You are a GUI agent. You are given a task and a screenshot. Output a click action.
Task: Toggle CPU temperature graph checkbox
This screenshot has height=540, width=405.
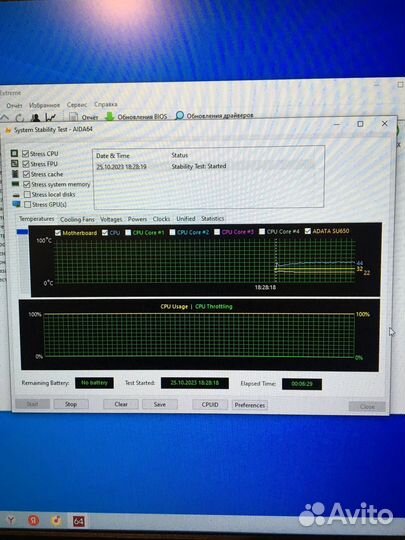pyautogui.click(x=105, y=232)
